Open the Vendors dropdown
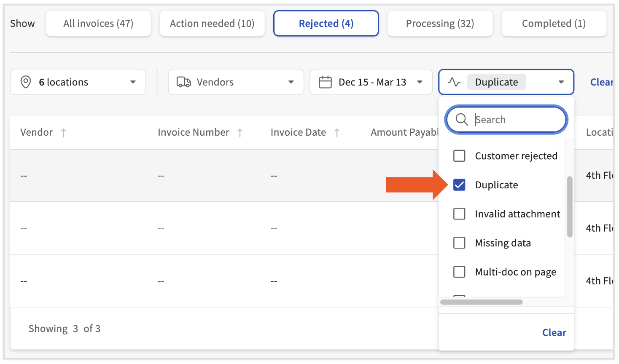 (x=291, y=82)
